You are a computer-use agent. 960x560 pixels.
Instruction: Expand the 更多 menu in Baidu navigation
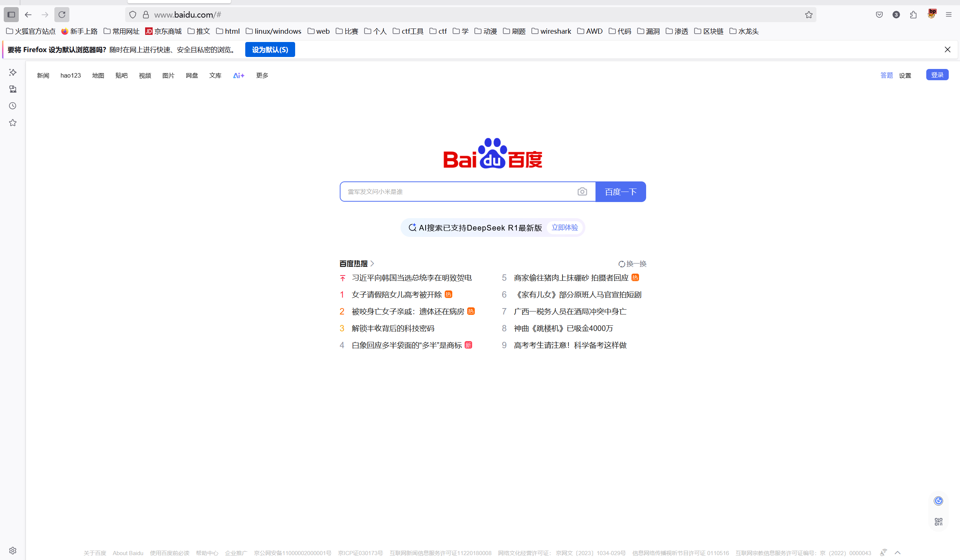(262, 75)
